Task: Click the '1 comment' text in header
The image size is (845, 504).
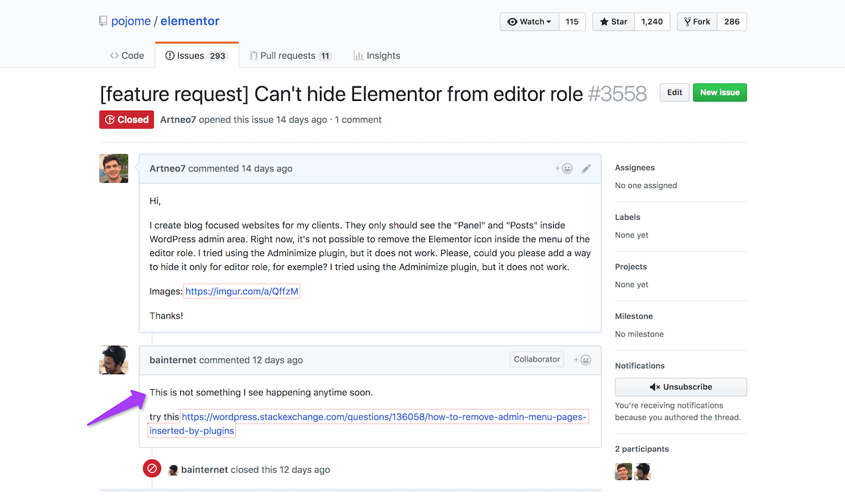Action: coord(358,119)
